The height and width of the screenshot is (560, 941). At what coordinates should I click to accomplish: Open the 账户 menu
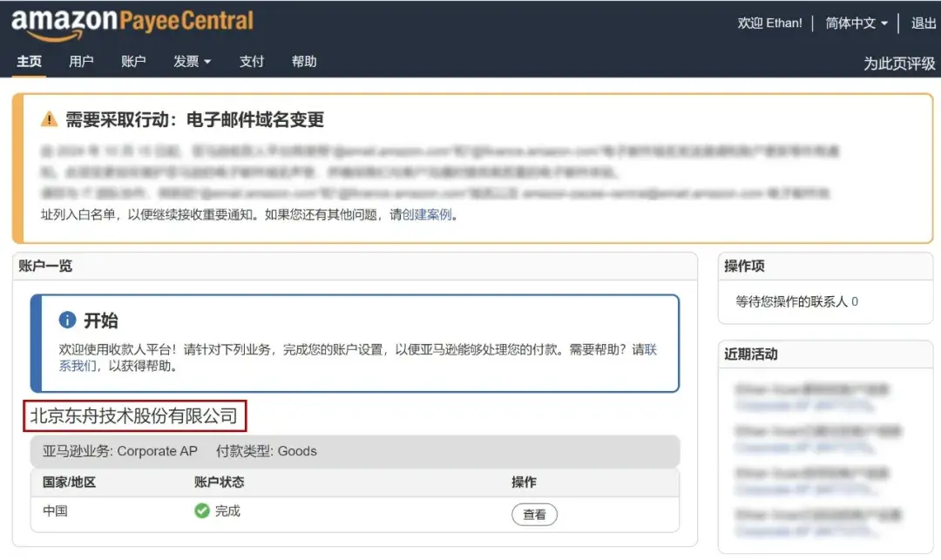(x=133, y=62)
